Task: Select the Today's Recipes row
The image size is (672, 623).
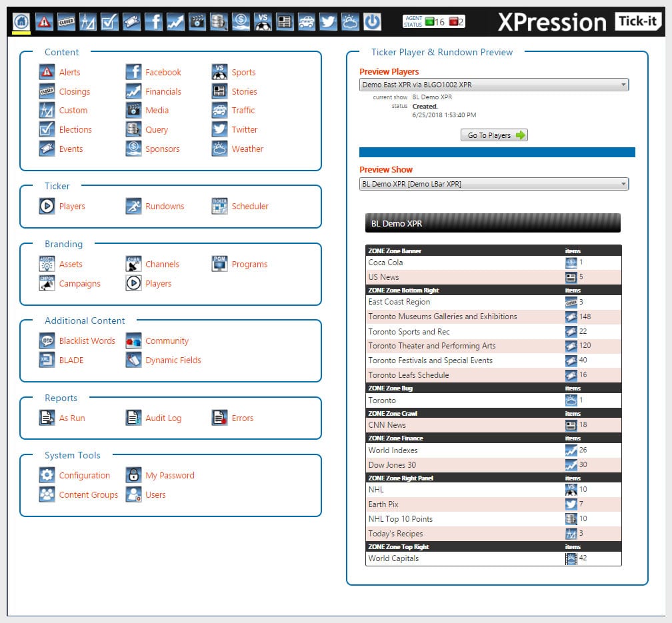Action: tap(493, 534)
